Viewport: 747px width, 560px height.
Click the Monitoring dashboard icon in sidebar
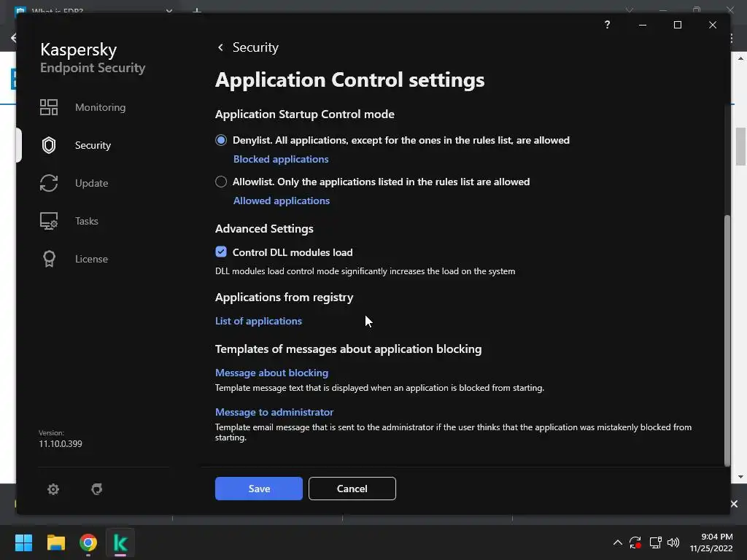tap(49, 107)
